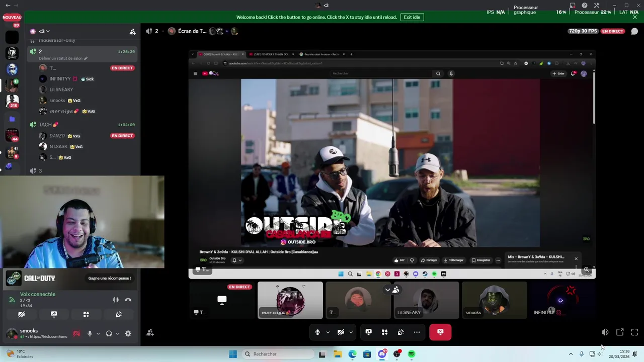
Task: Open chat panel icon at top right
Action: click(634, 31)
